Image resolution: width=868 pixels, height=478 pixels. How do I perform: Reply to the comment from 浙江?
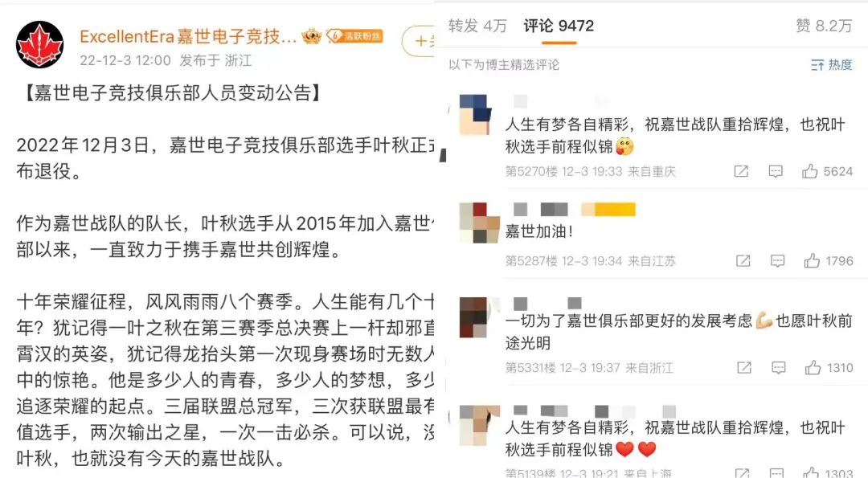779,367
